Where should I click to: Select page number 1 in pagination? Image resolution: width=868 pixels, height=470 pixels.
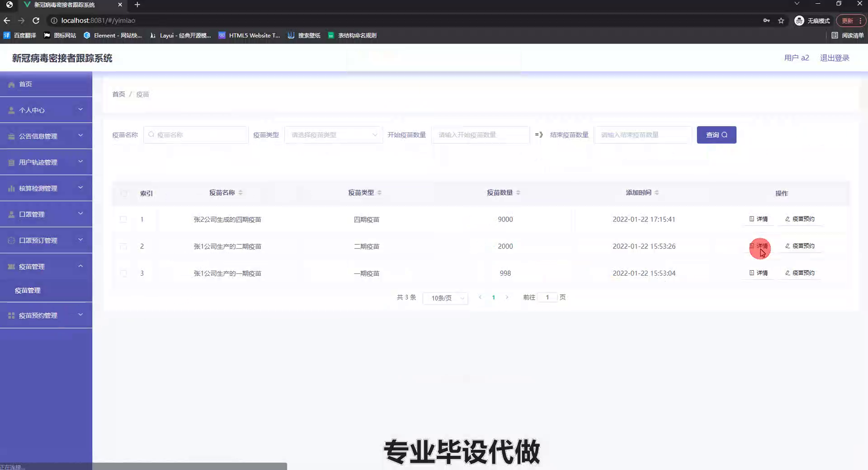(x=493, y=297)
